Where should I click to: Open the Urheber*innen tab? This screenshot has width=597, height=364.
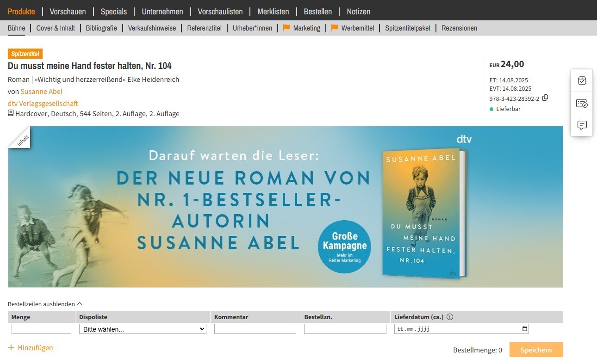tap(252, 28)
